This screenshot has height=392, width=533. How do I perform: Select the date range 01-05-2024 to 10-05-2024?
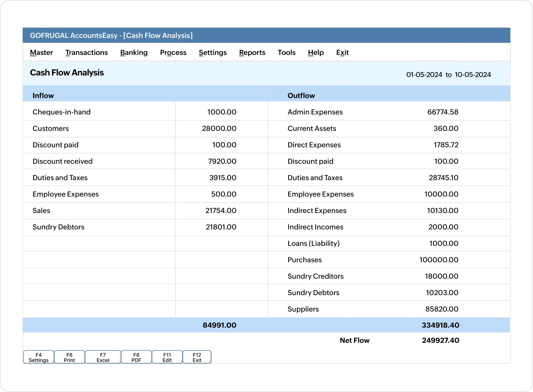click(448, 74)
